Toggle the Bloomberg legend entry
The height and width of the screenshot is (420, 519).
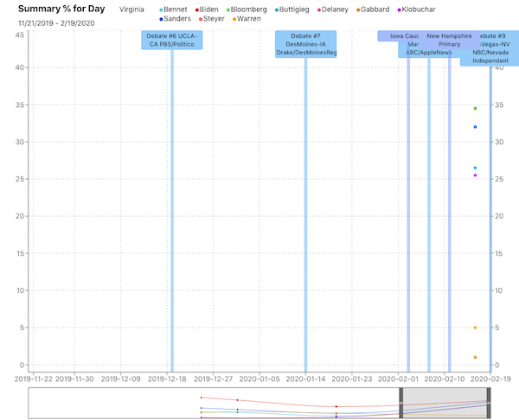247,10
